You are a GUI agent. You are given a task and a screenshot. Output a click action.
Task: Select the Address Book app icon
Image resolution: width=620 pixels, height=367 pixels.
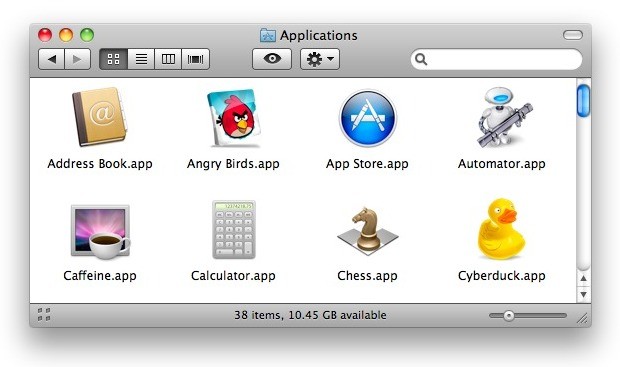(x=100, y=117)
